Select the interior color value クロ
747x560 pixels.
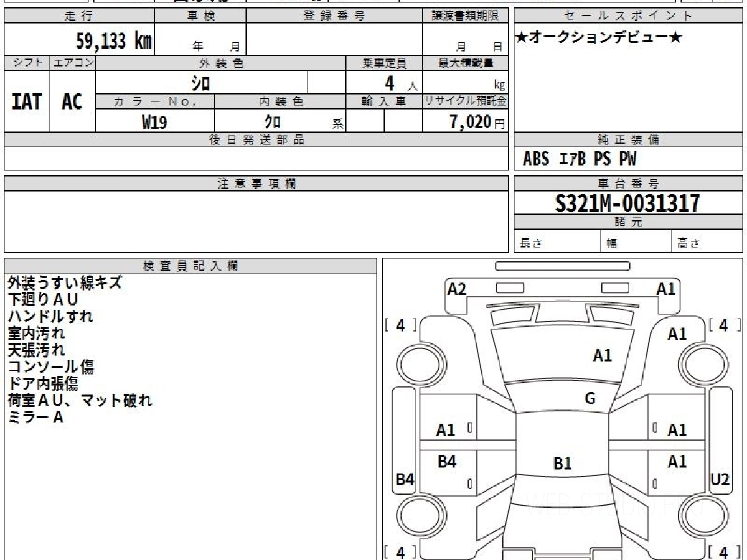click(273, 122)
